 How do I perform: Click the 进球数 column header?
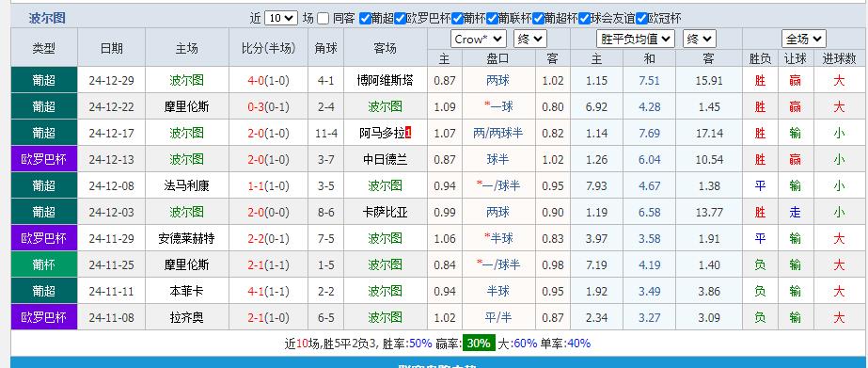(x=839, y=58)
